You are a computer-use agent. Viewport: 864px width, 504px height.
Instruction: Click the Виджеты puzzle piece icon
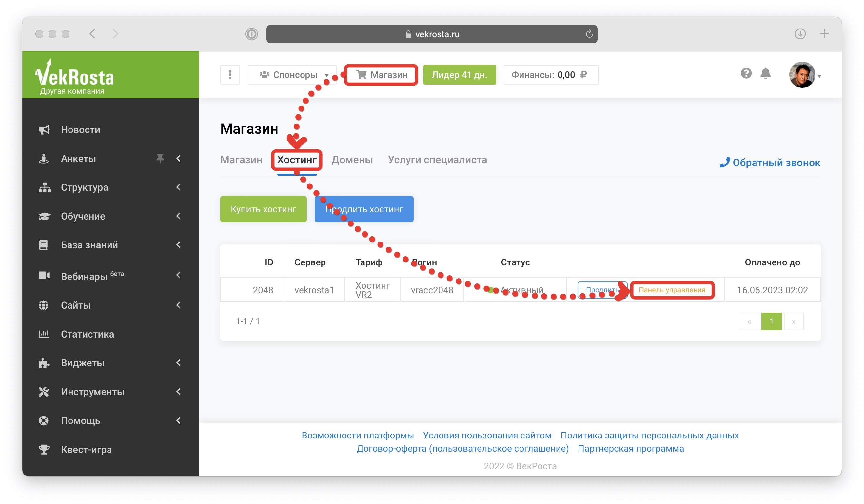click(44, 363)
